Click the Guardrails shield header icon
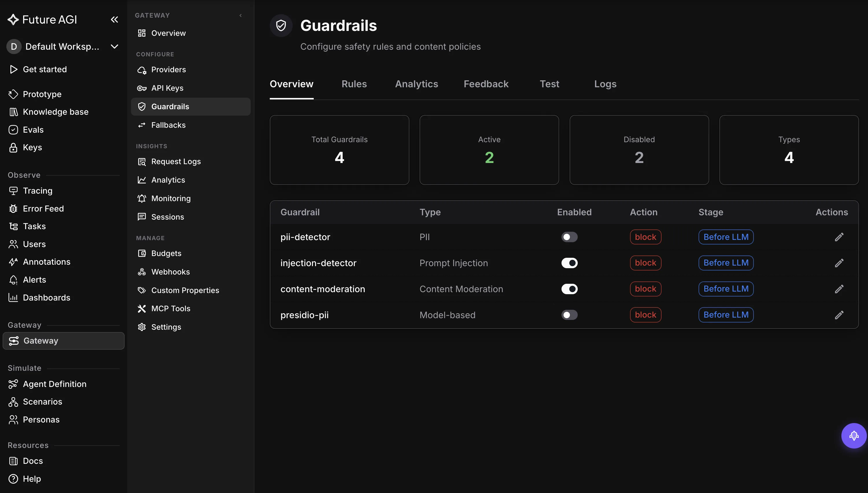Viewport: 868px width, 493px height. tap(281, 25)
